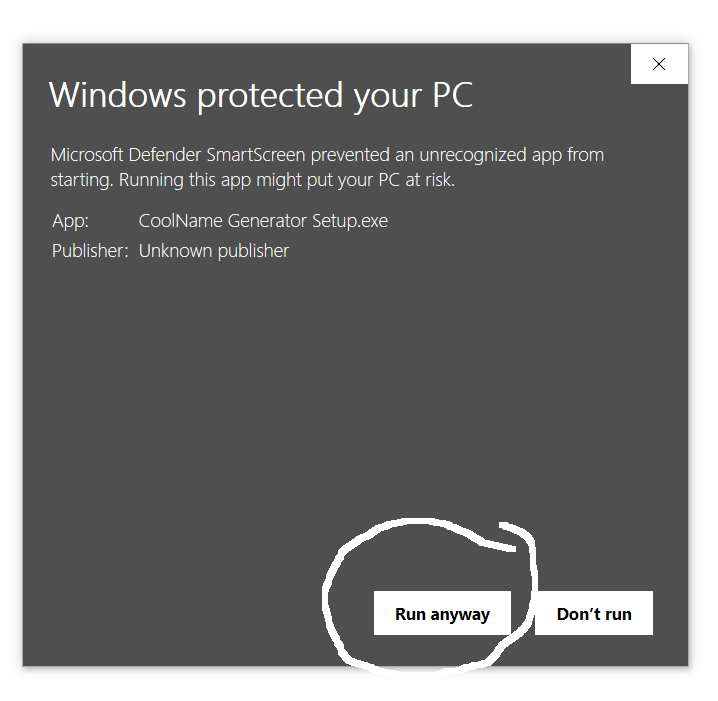Click the word "CoolName" in the app name
Screen dimensions: 718x701
tap(178, 221)
